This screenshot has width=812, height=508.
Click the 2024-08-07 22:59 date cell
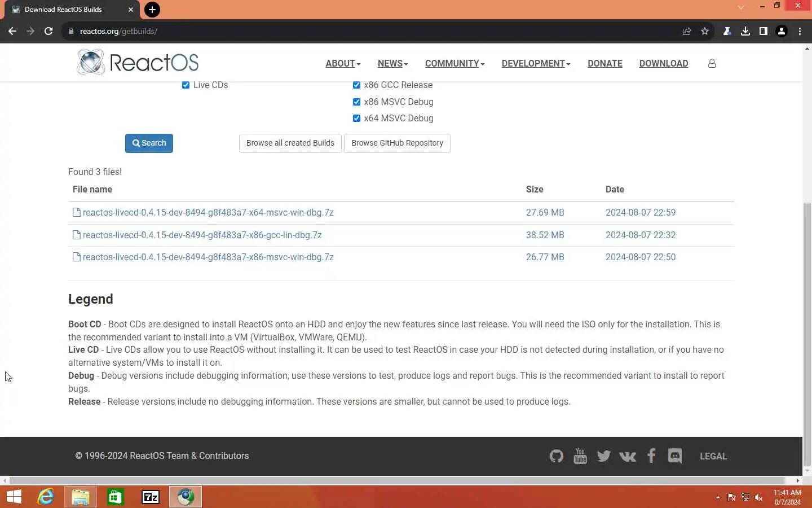coord(641,212)
